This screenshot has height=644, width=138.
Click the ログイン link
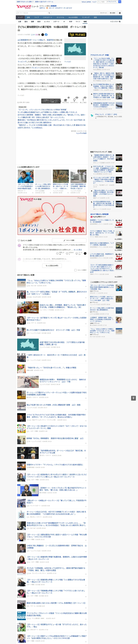(42, 8)
